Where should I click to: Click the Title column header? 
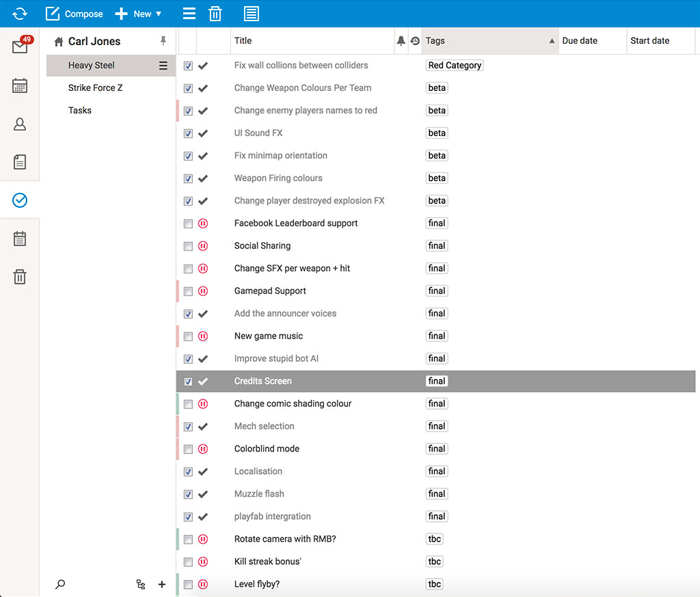click(x=312, y=40)
